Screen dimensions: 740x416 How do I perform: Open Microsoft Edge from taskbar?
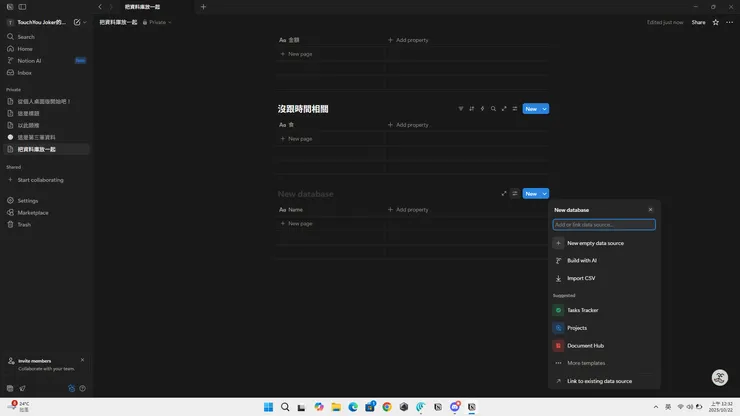353,407
